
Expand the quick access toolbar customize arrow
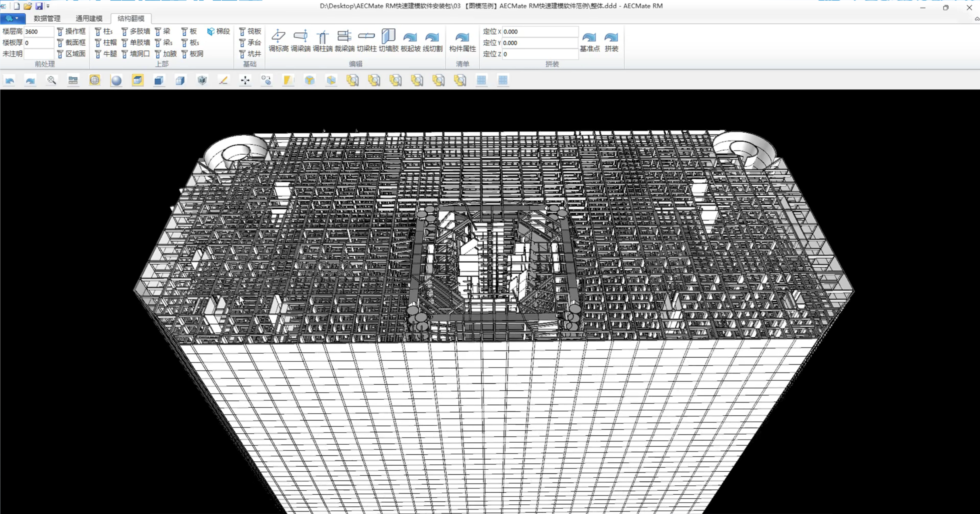[48, 6]
